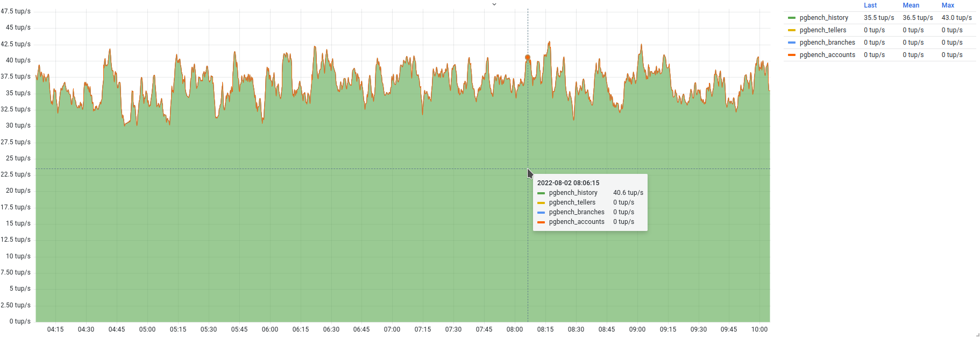Click the 47.5 tup/s y-axis label
Screen dimensions: 980x337
coord(16,11)
